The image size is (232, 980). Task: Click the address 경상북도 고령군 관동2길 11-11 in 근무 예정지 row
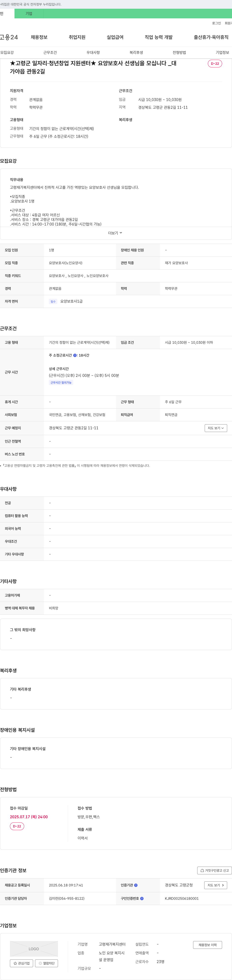coord(73,428)
